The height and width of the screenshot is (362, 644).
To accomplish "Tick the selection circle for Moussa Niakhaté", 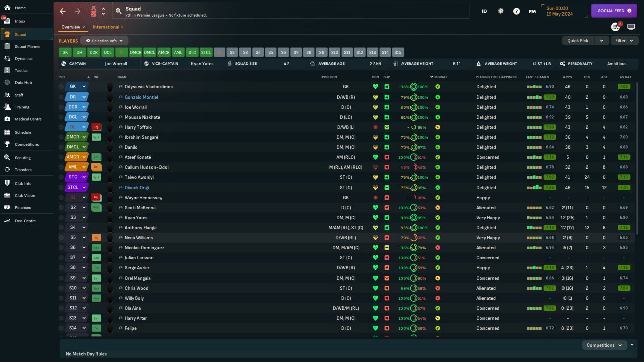I will tap(61, 117).
